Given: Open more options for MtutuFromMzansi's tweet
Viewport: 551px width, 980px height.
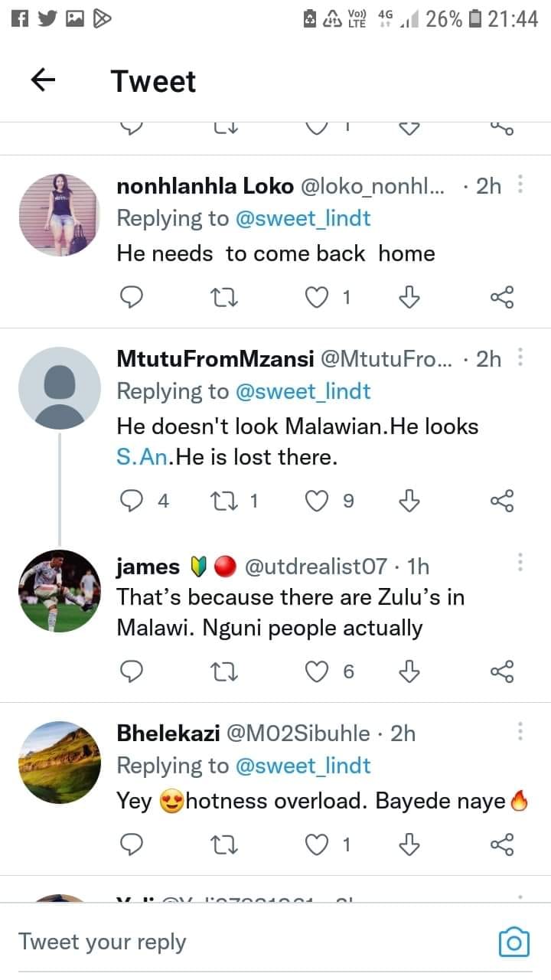Looking at the screenshot, I should tap(520, 358).
